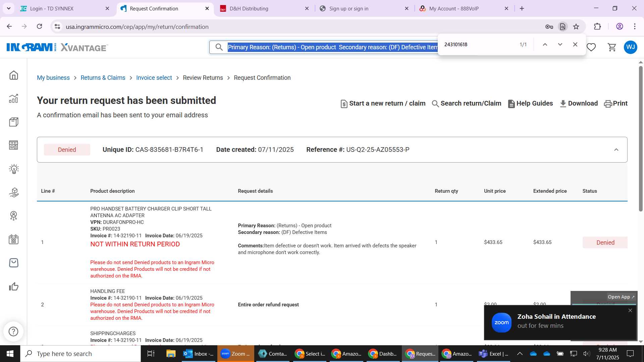Collapse the CAS-835681 return details panel

click(x=616, y=150)
